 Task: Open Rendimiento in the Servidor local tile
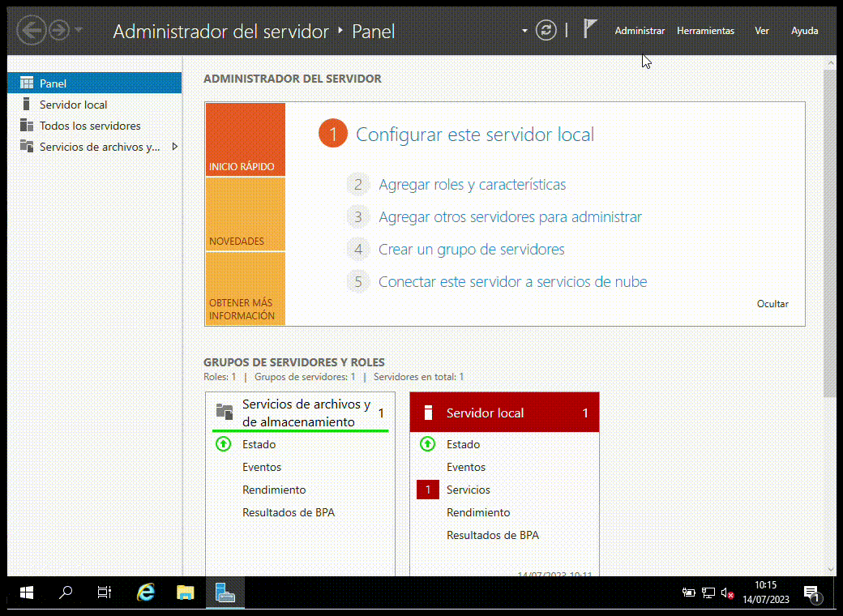coord(478,511)
